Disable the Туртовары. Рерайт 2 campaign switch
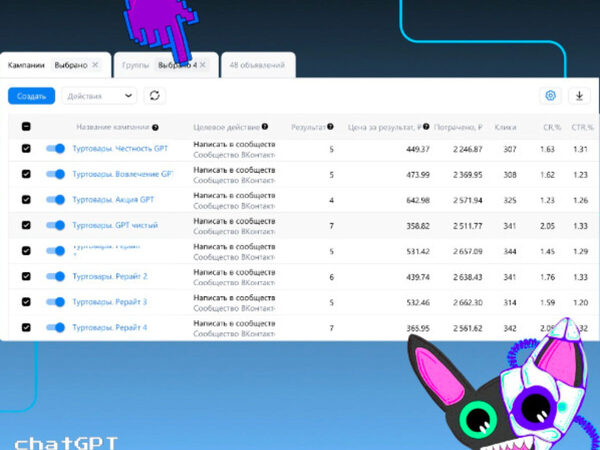Image resolution: width=600 pixels, height=450 pixels. (x=56, y=276)
